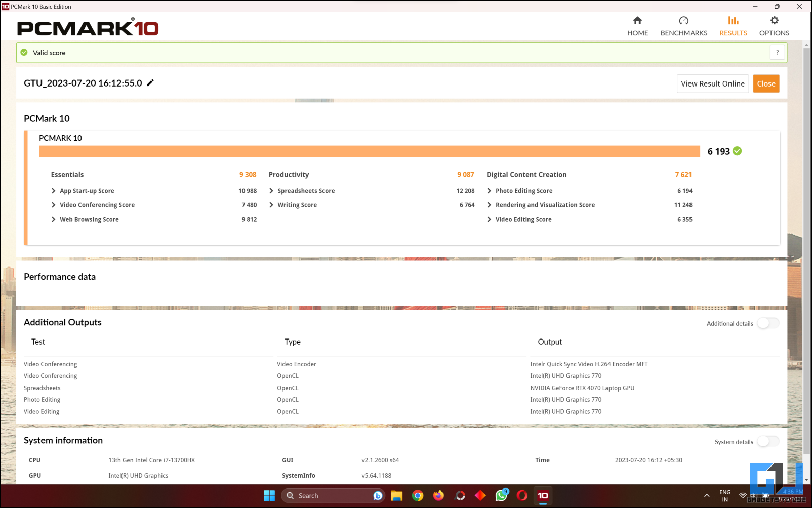
Task: Expand Writing Score
Action: pos(271,205)
